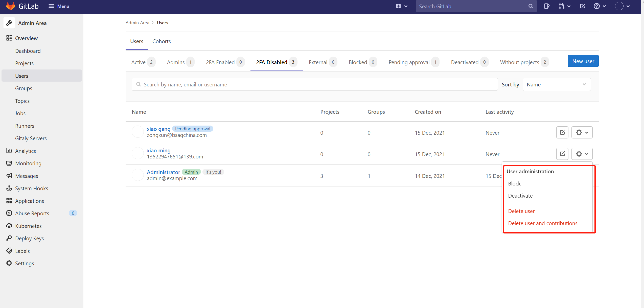Filter by 2FA Enabled tab

(x=225, y=62)
